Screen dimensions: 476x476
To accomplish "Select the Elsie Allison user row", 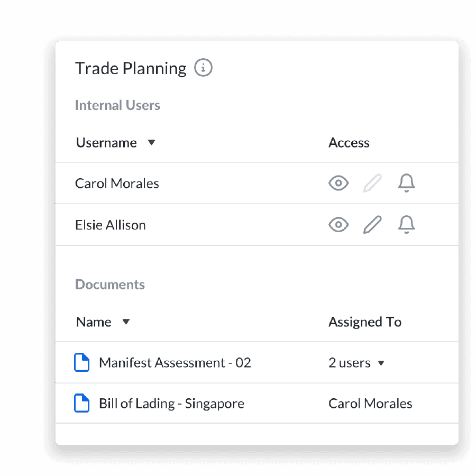I will pyautogui.click(x=111, y=225).
